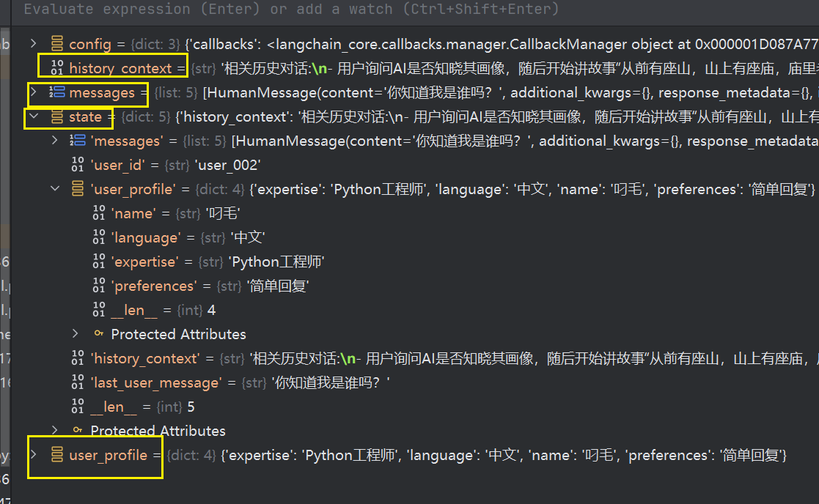Click the {dict: 4} label of nested 'user_profile'
Image resolution: width=819 pixels, height=504 pixels.
(220, 189)
